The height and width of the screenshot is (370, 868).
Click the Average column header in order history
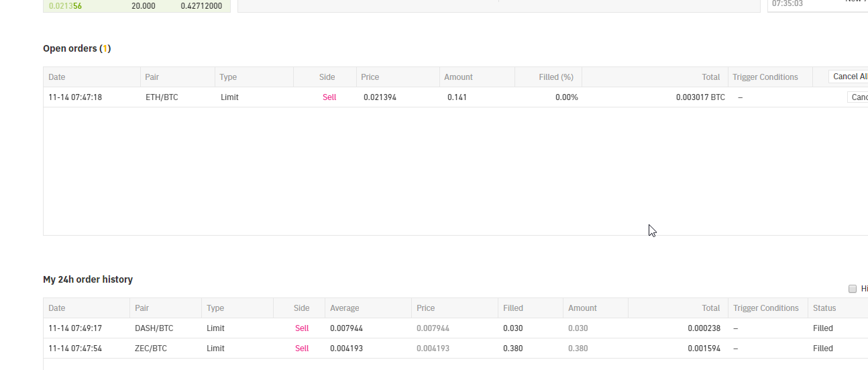pos(344,308)
